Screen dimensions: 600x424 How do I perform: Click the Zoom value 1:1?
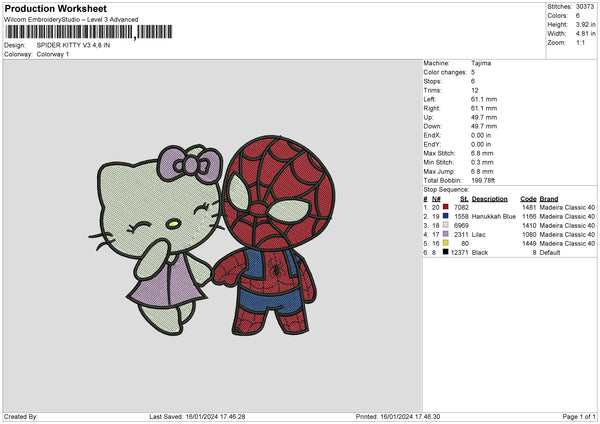click(580, 42)
